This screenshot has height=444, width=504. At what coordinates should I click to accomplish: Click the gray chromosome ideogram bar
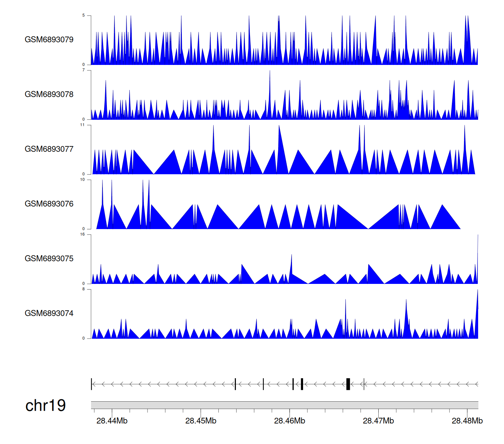pos(284,405)
